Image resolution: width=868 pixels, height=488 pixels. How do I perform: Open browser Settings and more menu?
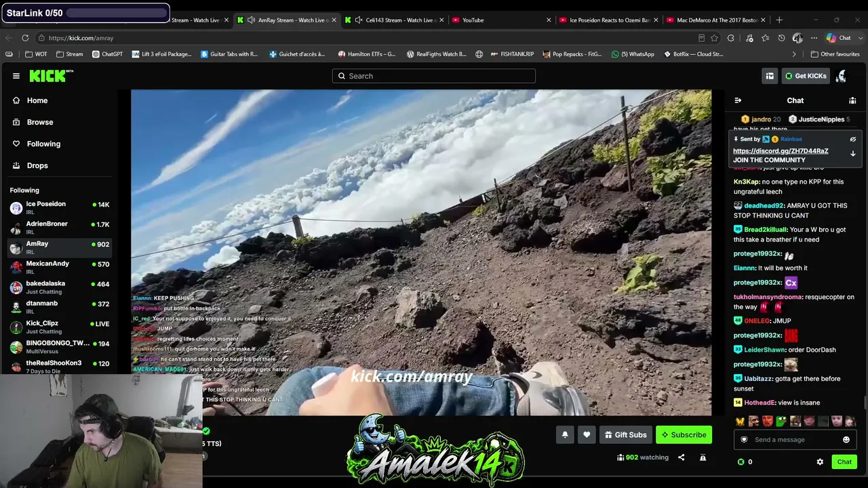(x=814, y=38)
